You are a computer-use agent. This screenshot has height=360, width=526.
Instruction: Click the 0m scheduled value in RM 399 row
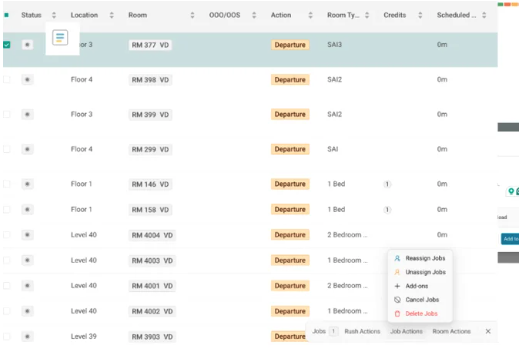click(x=442, y=114)
